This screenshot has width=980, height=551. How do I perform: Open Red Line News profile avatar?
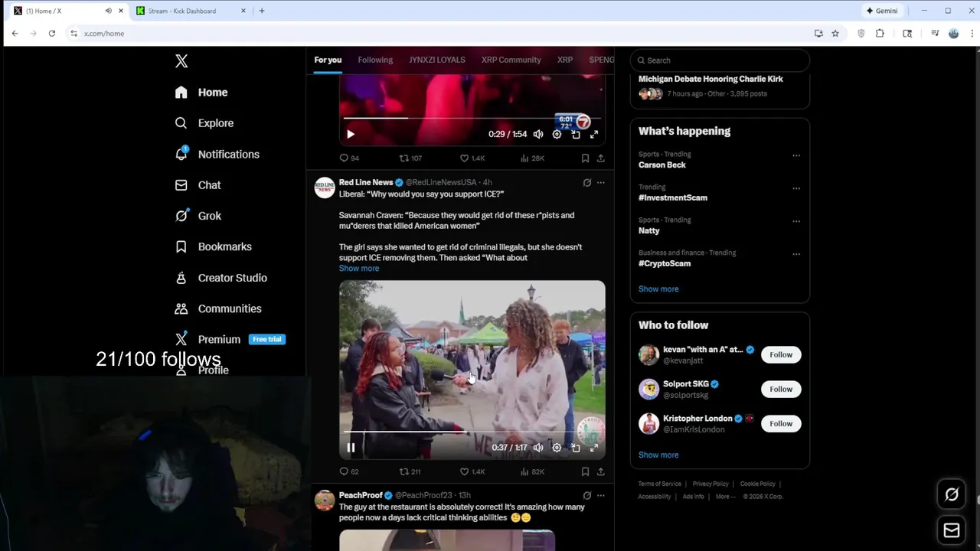point(325,188)
